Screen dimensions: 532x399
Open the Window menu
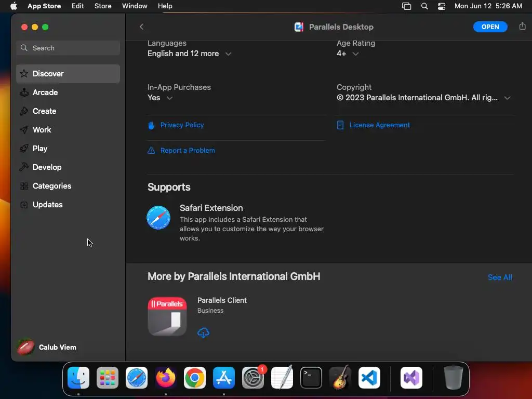coord(135,6)
